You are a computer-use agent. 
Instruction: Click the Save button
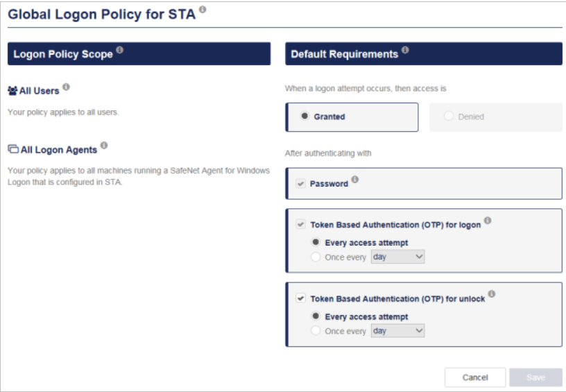[x=535, y=377]
